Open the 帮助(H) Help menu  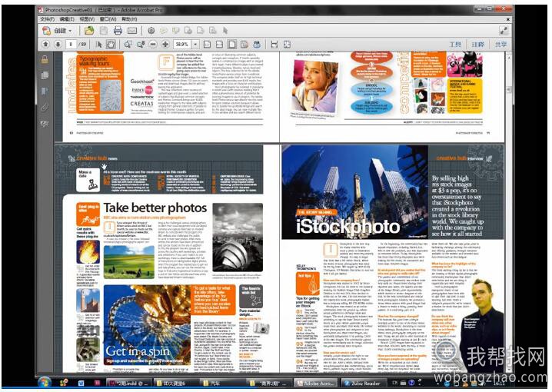(x=129, y=19)
